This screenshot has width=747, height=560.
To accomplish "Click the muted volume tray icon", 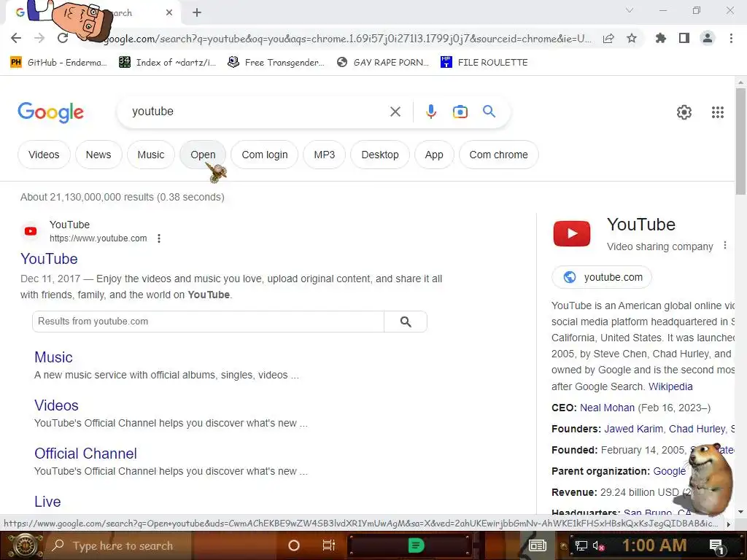I will pos(598,546).
